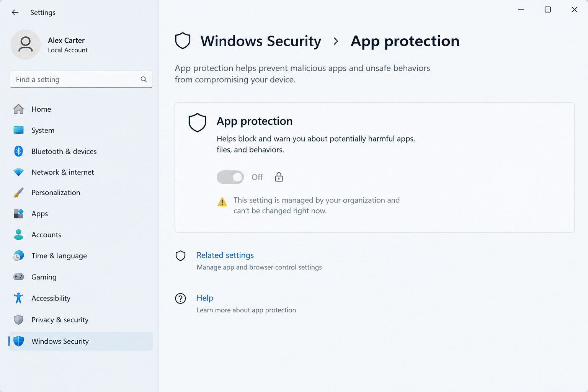Select Time & language
This screenshot has height=392, width=588.
point(81,256)
